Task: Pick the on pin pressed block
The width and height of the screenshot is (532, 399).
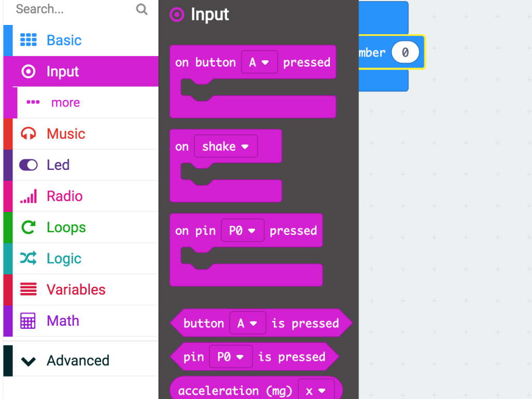Action: (246, 250)
